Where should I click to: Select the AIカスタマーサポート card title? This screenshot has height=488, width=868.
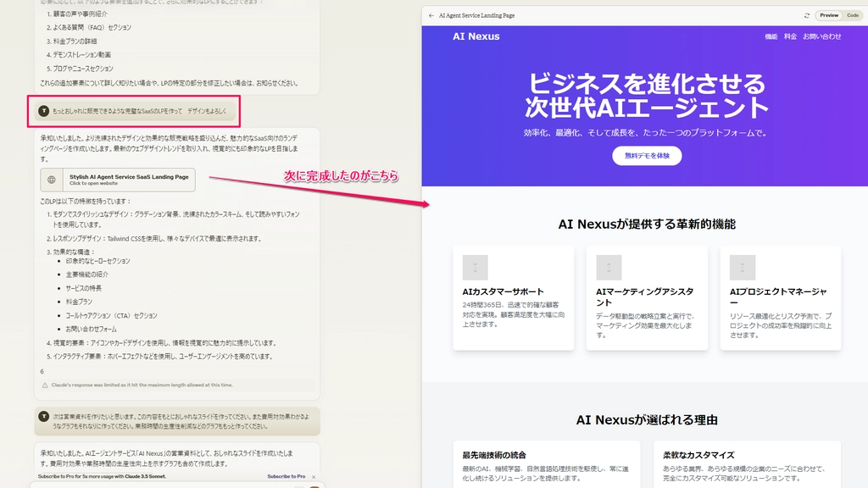504,291
